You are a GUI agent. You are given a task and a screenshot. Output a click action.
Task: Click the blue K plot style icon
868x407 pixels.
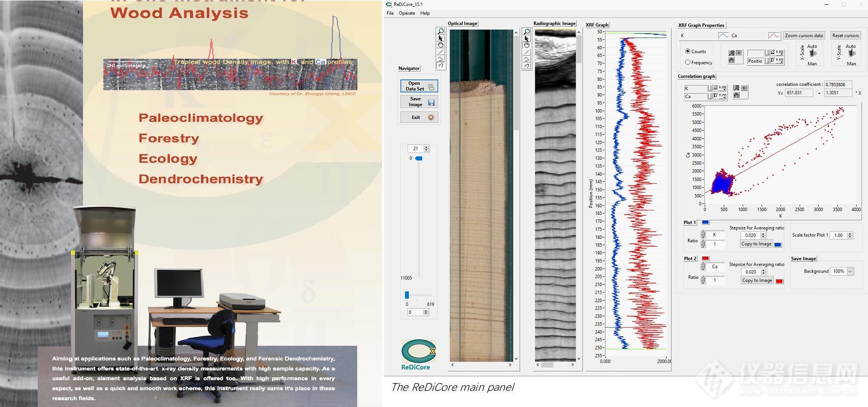click(x=723, y=36)
